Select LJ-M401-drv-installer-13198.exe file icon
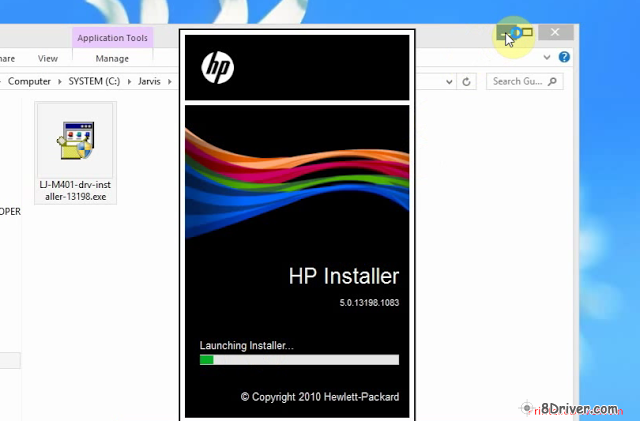 click(76, 140)
